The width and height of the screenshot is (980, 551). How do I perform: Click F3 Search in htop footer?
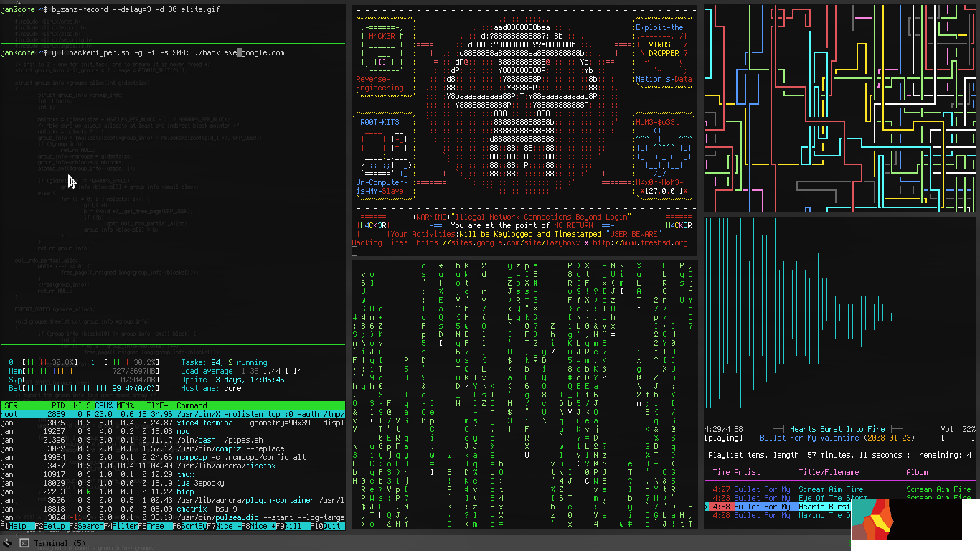pyautogui.click(x=91, y=526)
